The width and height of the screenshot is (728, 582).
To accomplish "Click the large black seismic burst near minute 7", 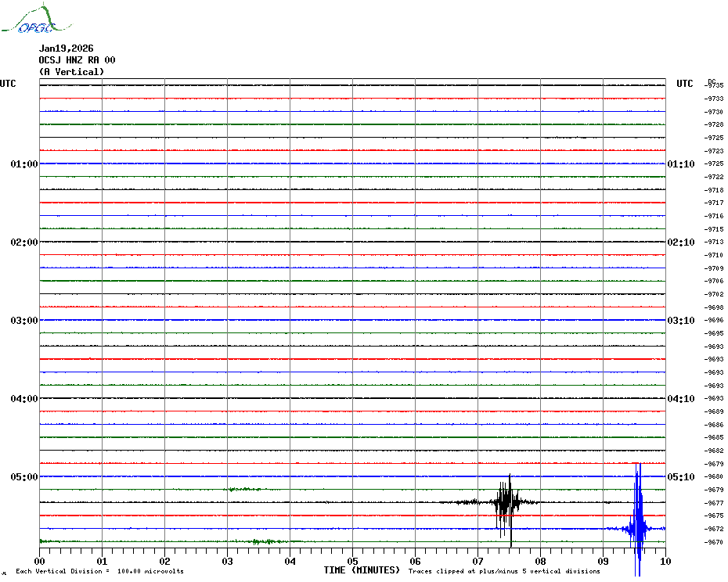I will [x=506, y=502].
